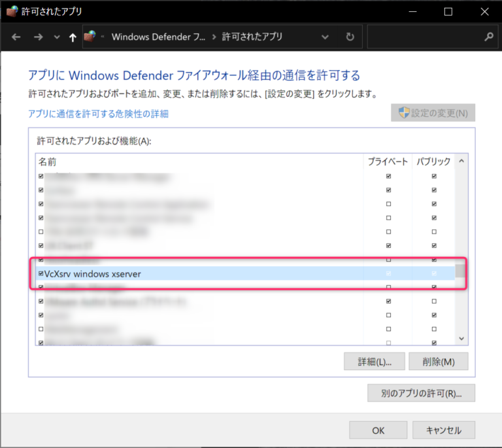Go up one level with the up arrow
This screenshot has width=502, height=448.
pyautogui.click(x=73, y=37)
